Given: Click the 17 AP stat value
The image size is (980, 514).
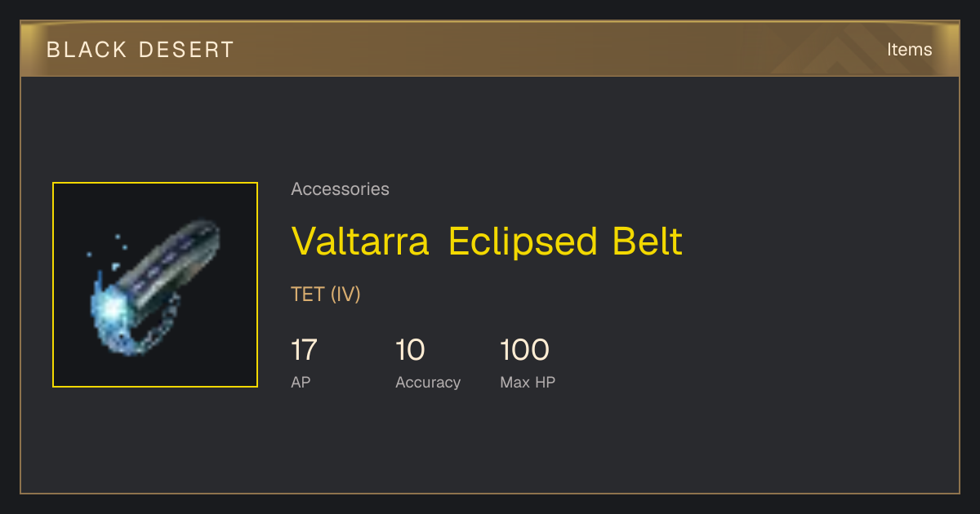Looking at the screenshot, I should click(x=304, y=350).
